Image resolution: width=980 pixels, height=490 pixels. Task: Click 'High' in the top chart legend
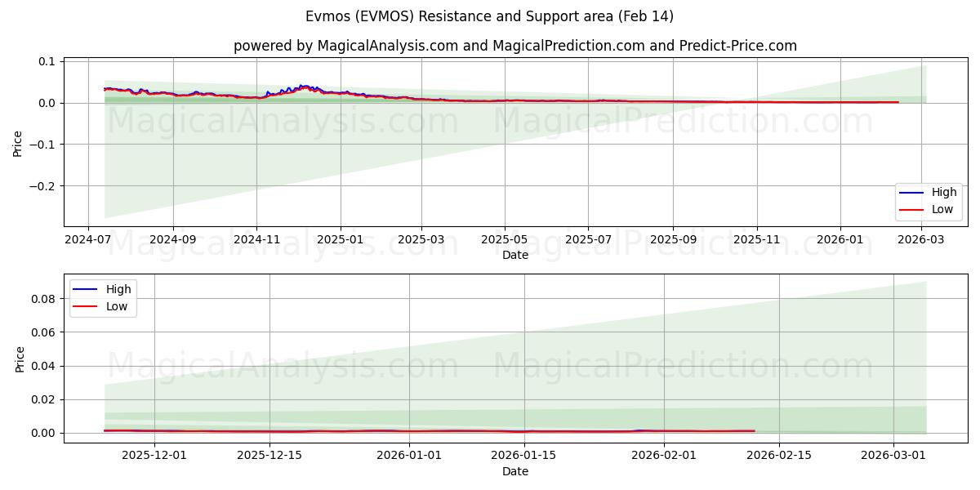[944, 193]
